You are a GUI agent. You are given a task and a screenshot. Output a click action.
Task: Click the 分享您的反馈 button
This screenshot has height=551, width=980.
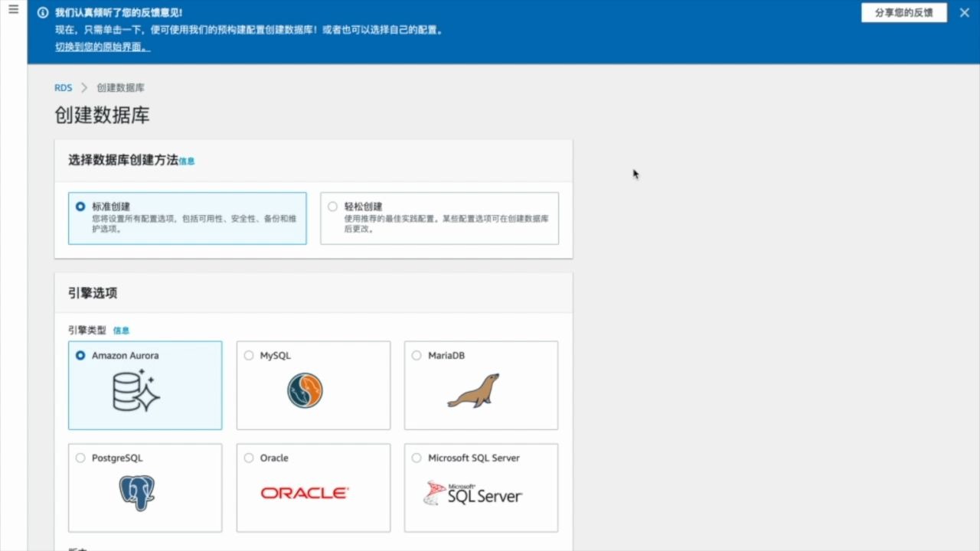click(x=905, y=13)
